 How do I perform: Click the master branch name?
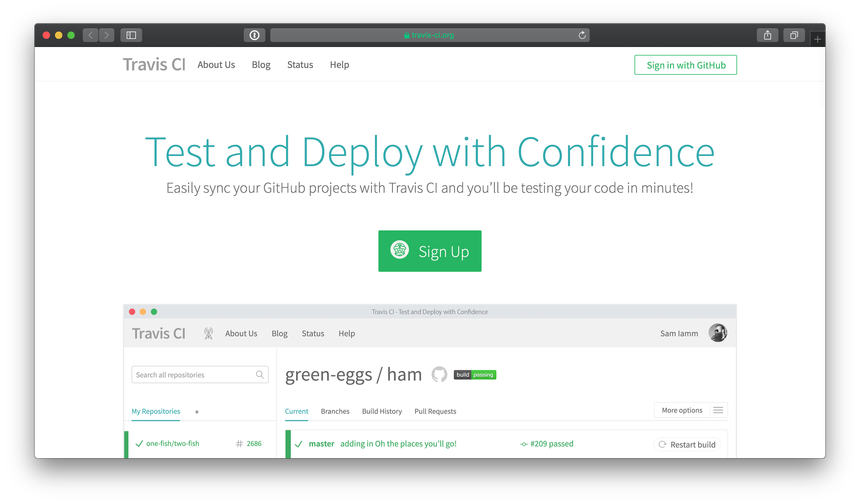pos(321,443)
